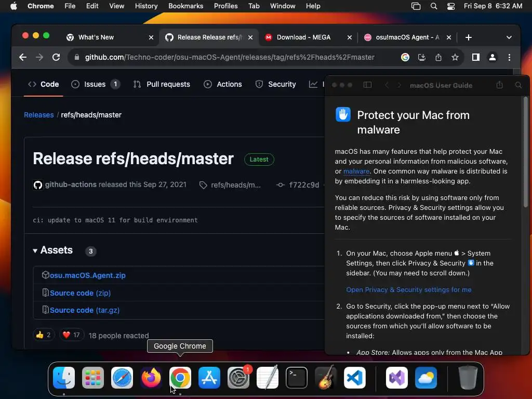Open the GitHub Actions tab

(222, 84)
